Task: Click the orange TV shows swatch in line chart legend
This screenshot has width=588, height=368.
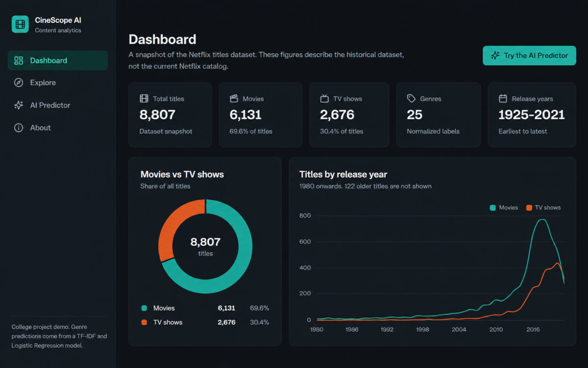Action: point(529,208)
